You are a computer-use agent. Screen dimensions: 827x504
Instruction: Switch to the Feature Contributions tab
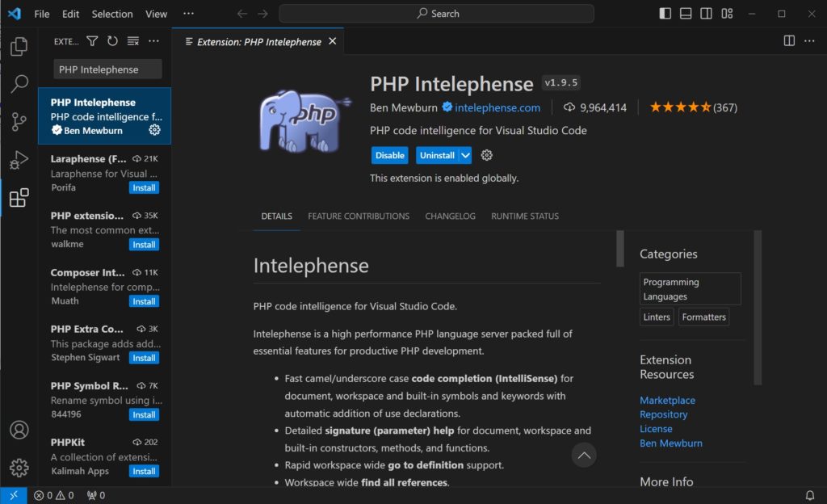(359, 216)
